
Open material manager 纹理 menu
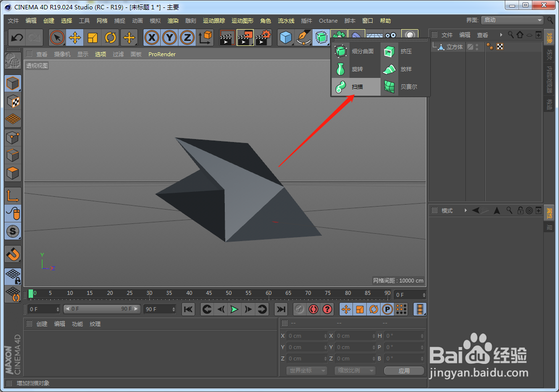[x=95, y=324]
